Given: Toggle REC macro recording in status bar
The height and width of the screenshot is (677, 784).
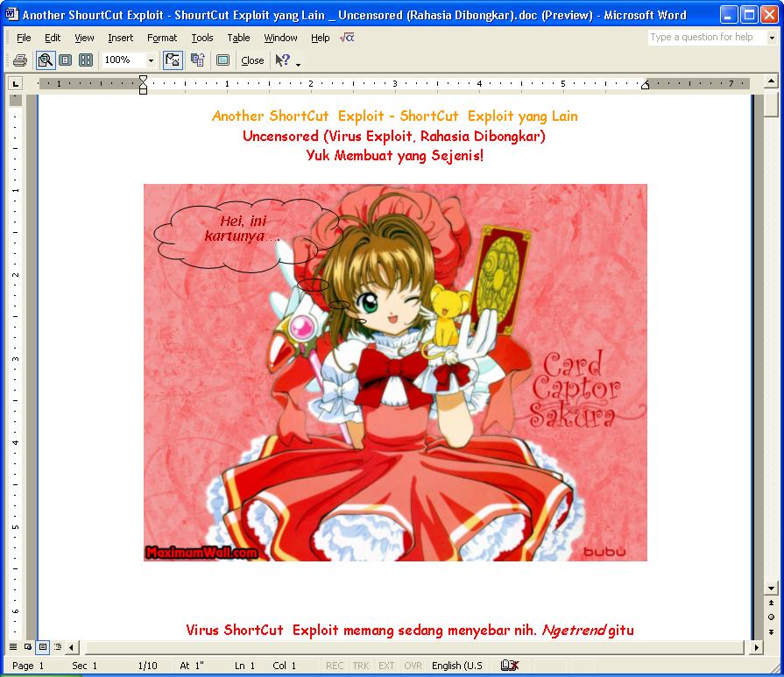Looking at the screenshot, I should tap(335, 666).
